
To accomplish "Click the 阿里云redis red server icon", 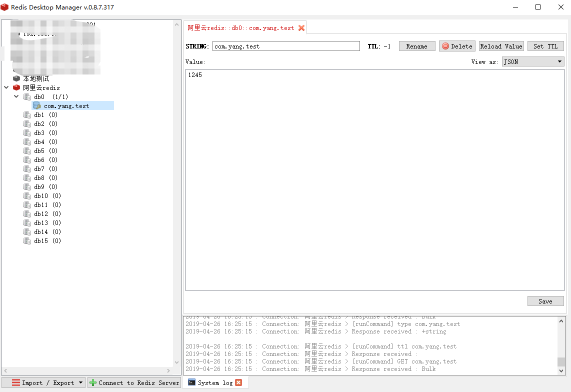I will 16,87.
